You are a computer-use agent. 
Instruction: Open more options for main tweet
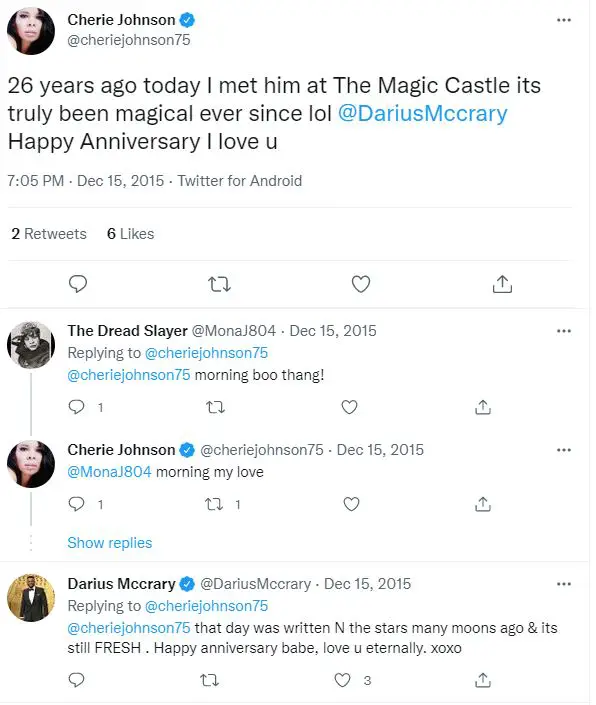(564, 20)
